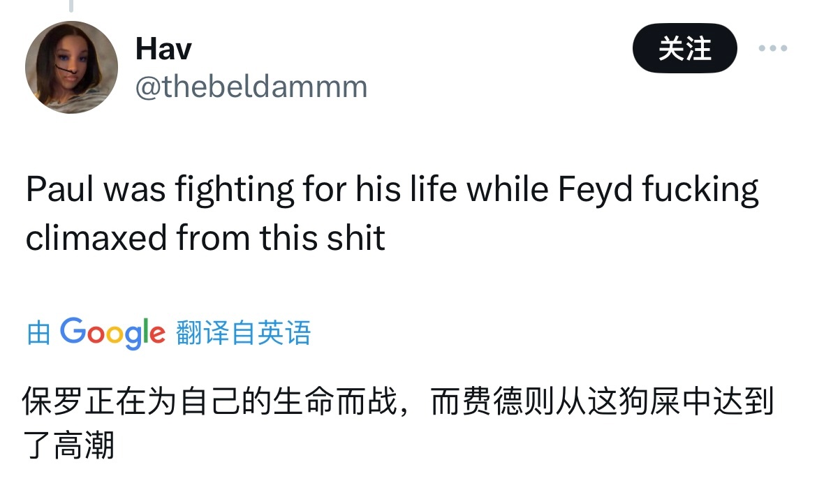Viewport: 817px width, 504px height.
Task: Click the 翻译自英语 translation link
Action: [243, 333]
